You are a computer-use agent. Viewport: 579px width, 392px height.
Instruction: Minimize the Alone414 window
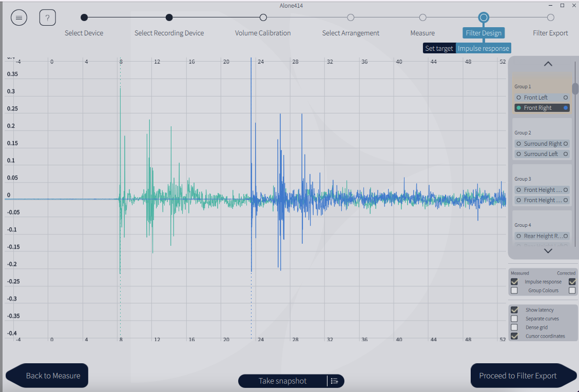point(551,5)
